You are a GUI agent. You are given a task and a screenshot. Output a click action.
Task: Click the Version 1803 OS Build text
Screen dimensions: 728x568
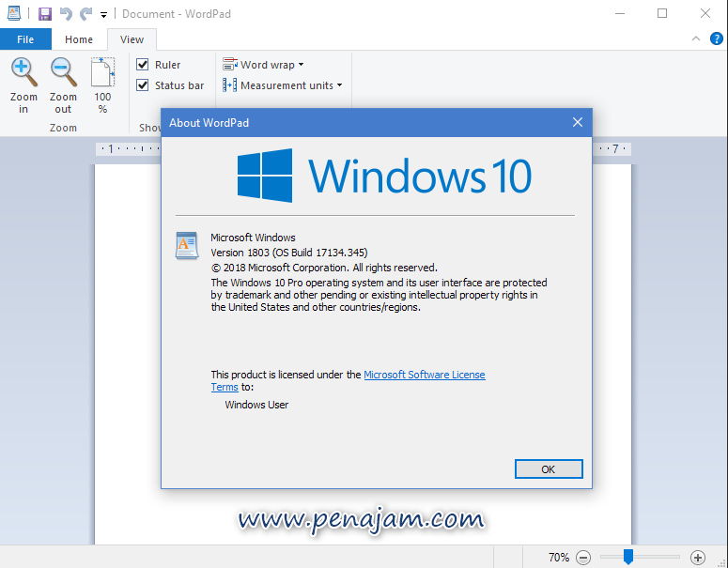coord(289,253)
